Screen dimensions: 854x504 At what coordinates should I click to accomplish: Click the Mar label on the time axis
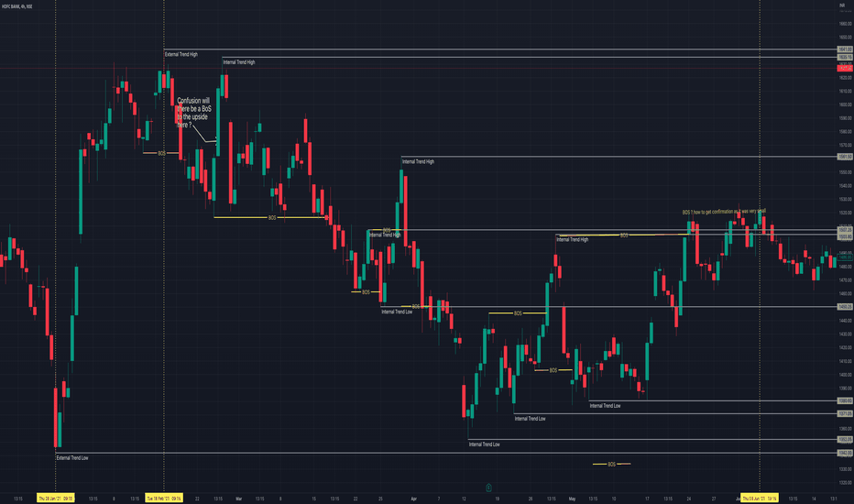click(238, 499)
